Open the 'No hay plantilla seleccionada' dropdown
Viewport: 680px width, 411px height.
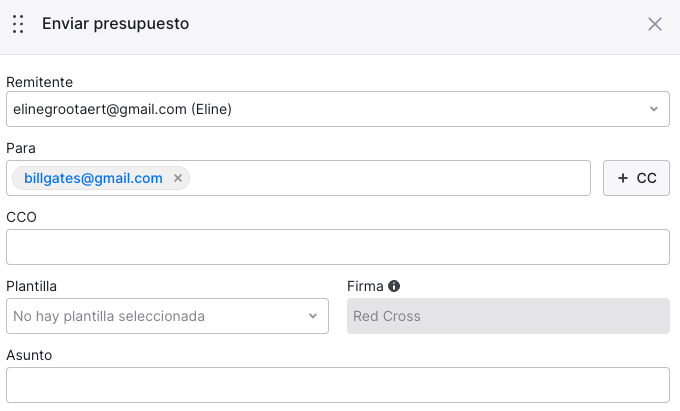(160, 316)
